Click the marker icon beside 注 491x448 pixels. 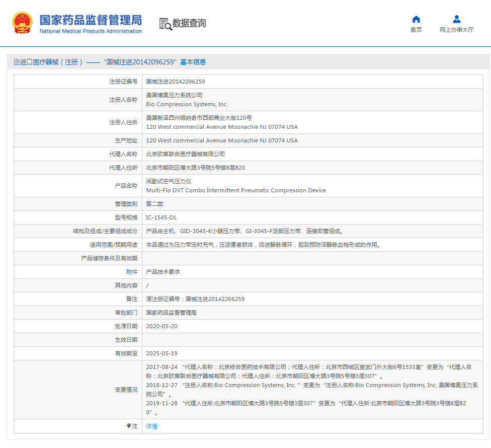coord(129,426)
